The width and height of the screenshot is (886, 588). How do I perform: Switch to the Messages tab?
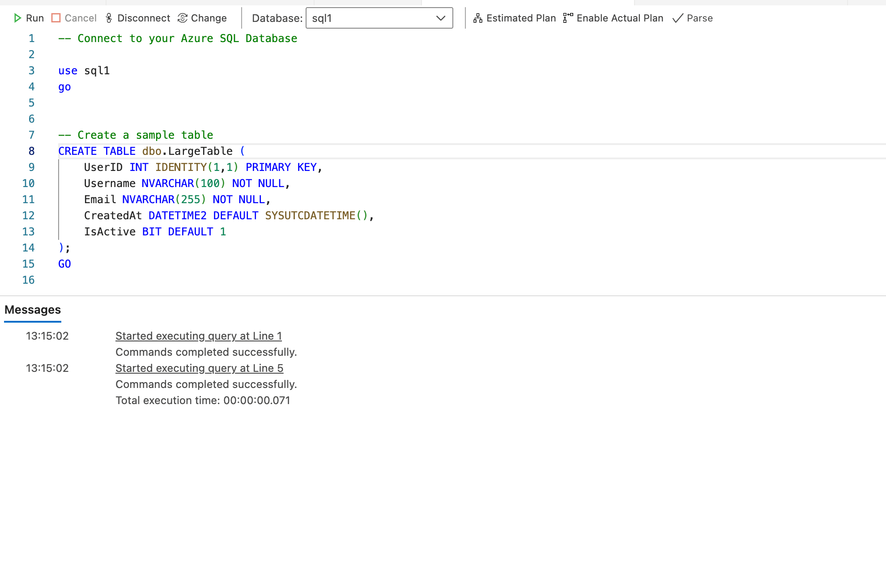[33, 310]
